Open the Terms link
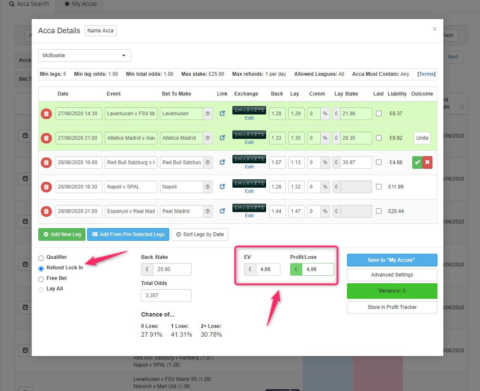Viewport: 480px width, 391px height. (x=426, y=74)
